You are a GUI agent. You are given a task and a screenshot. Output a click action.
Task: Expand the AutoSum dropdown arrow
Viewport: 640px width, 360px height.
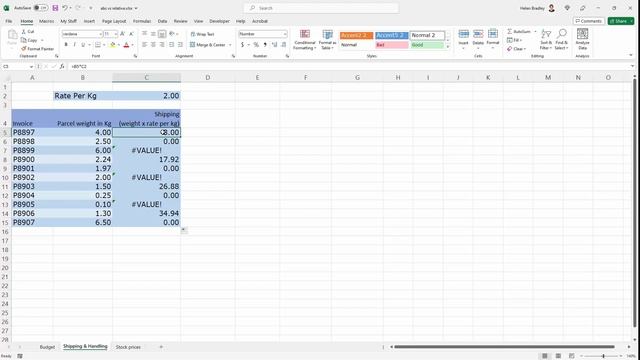point(535,31)
